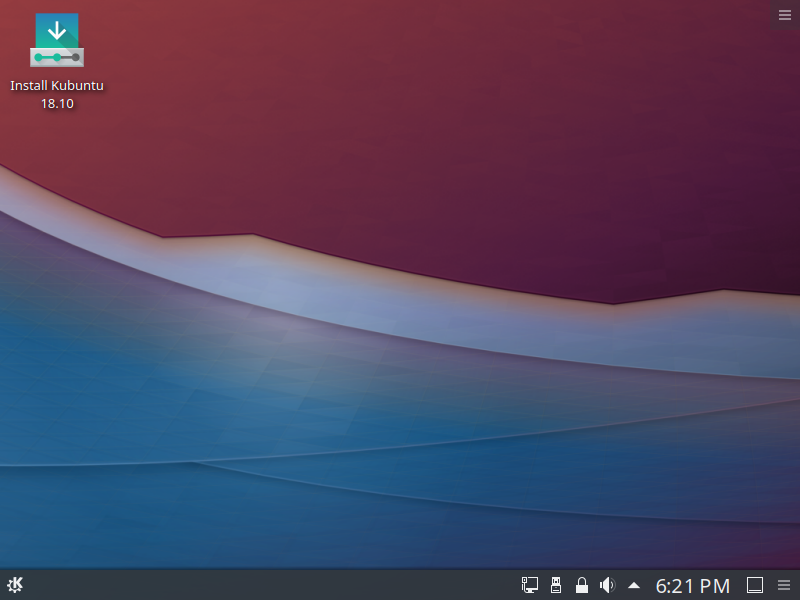Click the white download arrow on installer icon
Viewport: 800px width, 600px height.
click(57, 30)
